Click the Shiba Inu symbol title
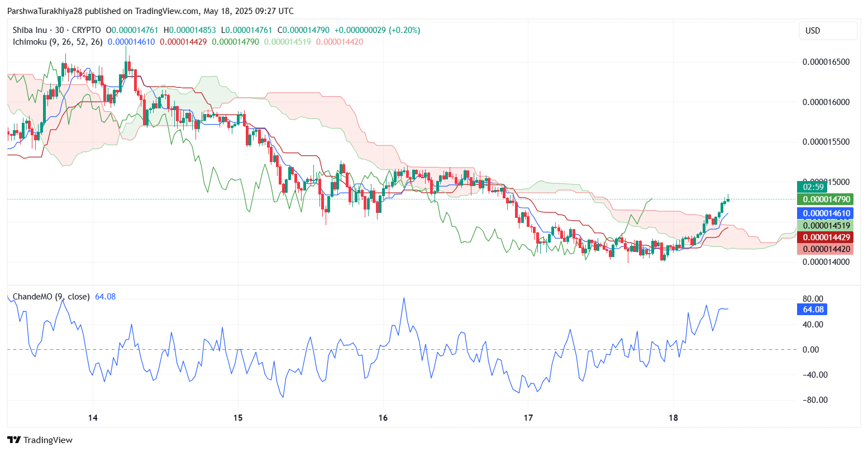 coord(34,30)
